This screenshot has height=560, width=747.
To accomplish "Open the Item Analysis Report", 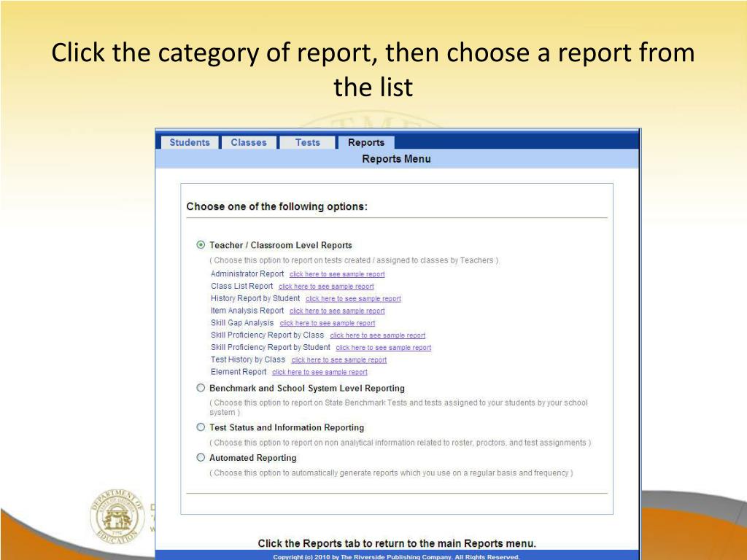I will pyautogui.click(x=247, y=311).
